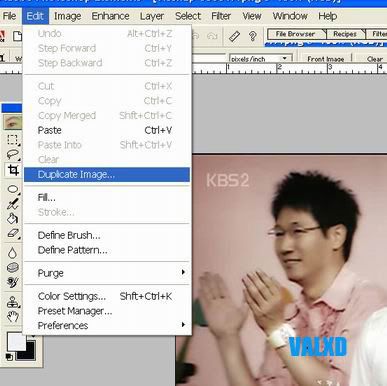Expand the Preferences submenu
The width and height of the screenshot is (387, 386).
107,325
